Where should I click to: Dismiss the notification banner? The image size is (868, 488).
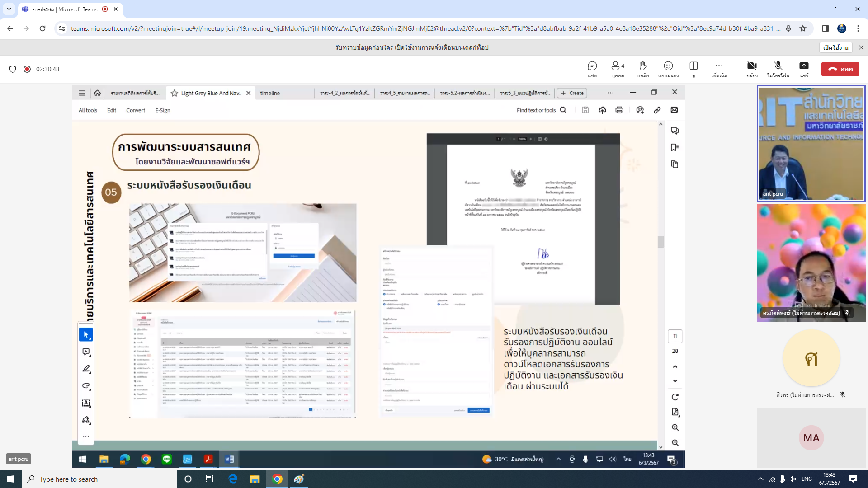[861, 47]
